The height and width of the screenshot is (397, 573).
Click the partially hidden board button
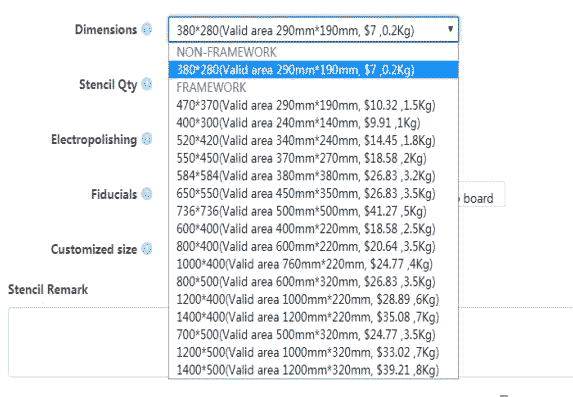click(x=482, y=194)
